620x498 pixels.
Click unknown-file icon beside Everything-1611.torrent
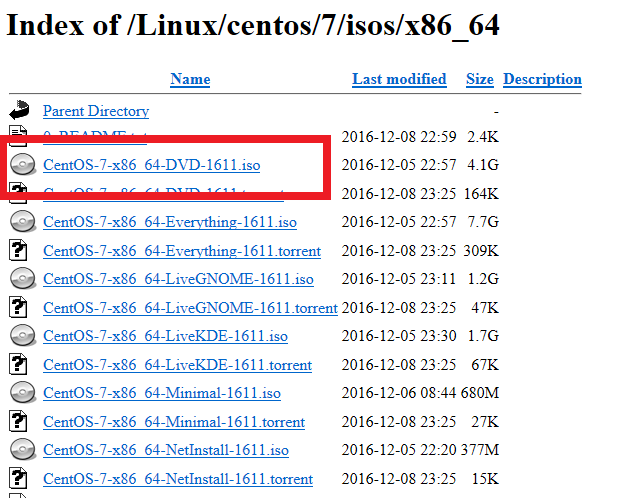(21, 251)
